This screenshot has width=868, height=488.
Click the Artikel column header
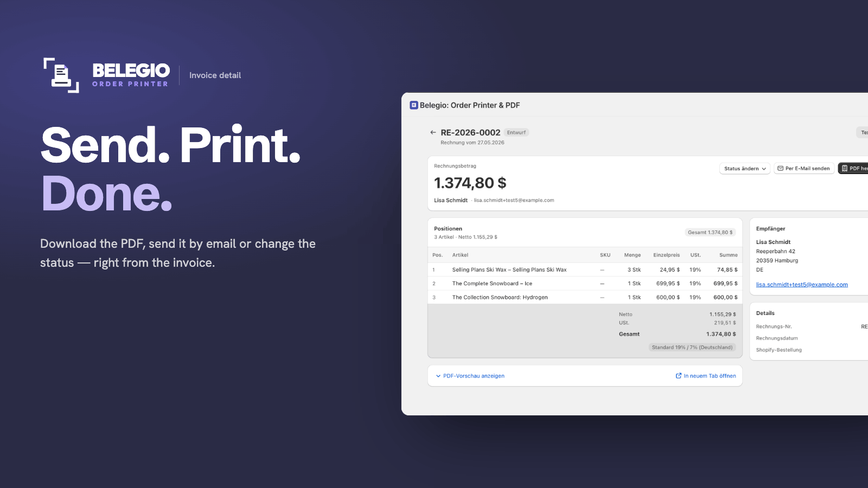tap(460, 255)
